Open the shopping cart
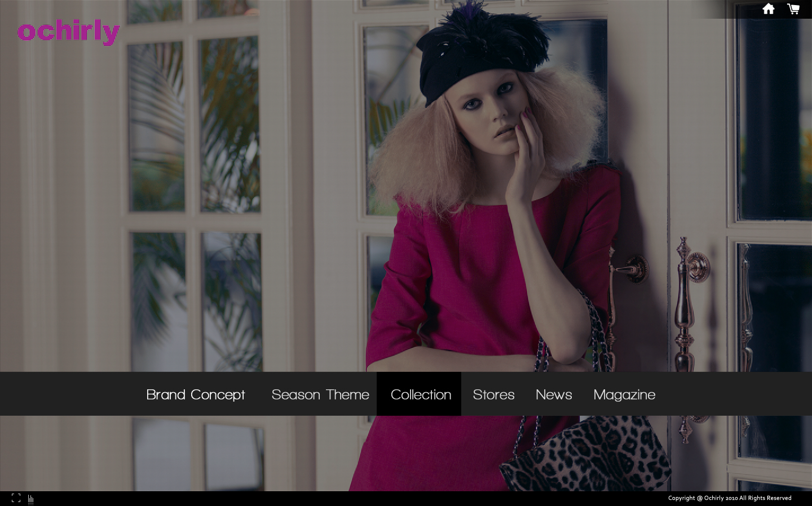The width and height of the screenshot is (812, 506). coord(793,9)
